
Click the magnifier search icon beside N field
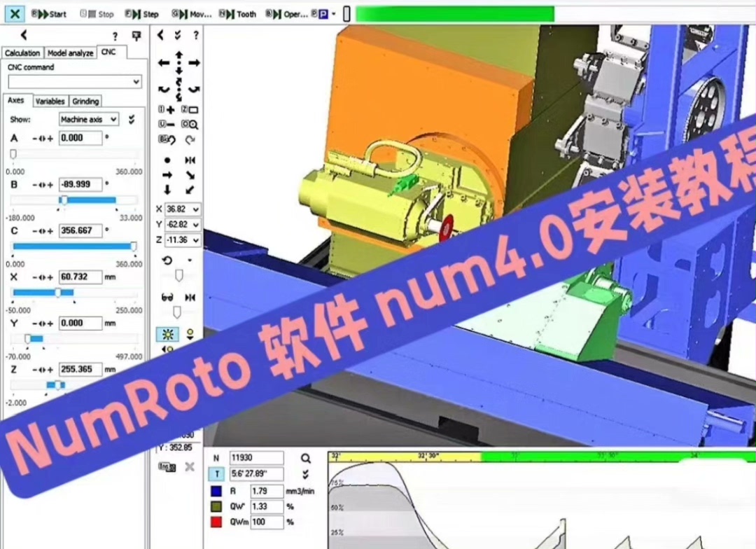pos(306,458)
